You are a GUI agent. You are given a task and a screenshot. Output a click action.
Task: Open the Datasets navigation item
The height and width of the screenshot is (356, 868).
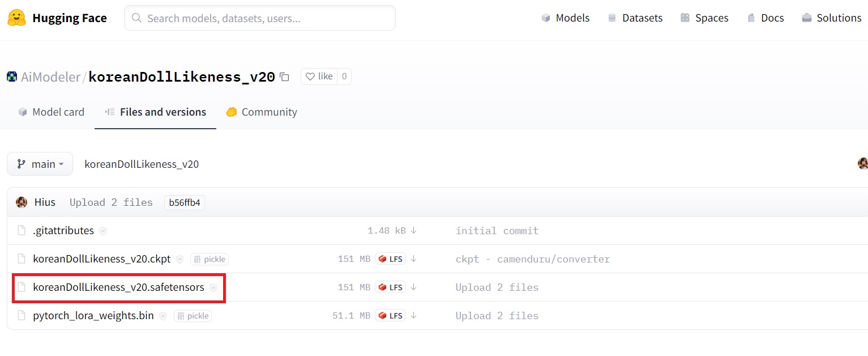tap(635, 18)
